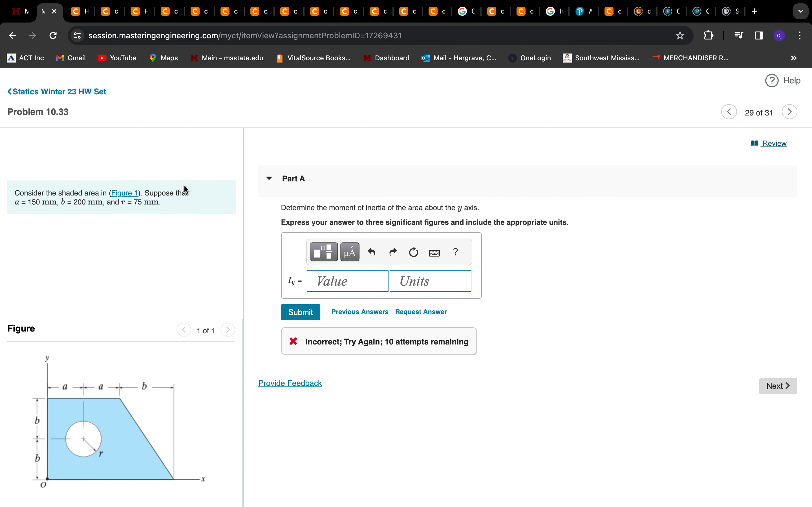Click the undo arrow in answer toolbar
Screen dimensions: 812x507
coord(371,252)
